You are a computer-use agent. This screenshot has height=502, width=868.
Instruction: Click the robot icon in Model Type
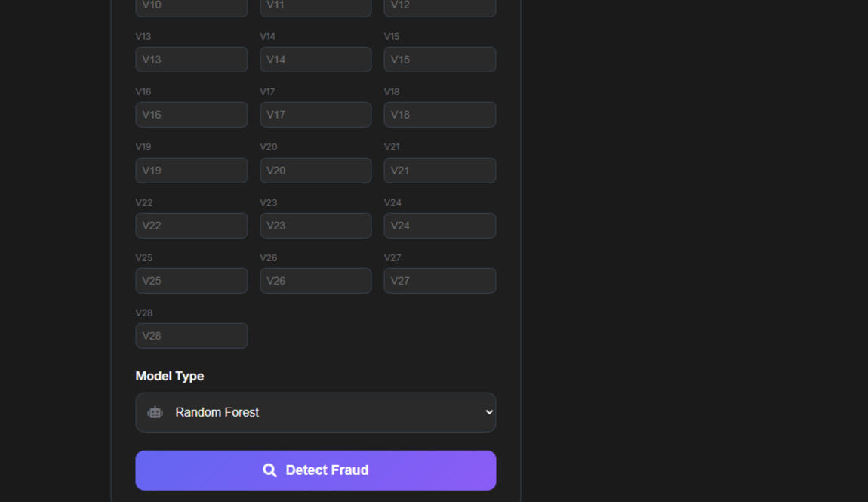coord(155,412)
